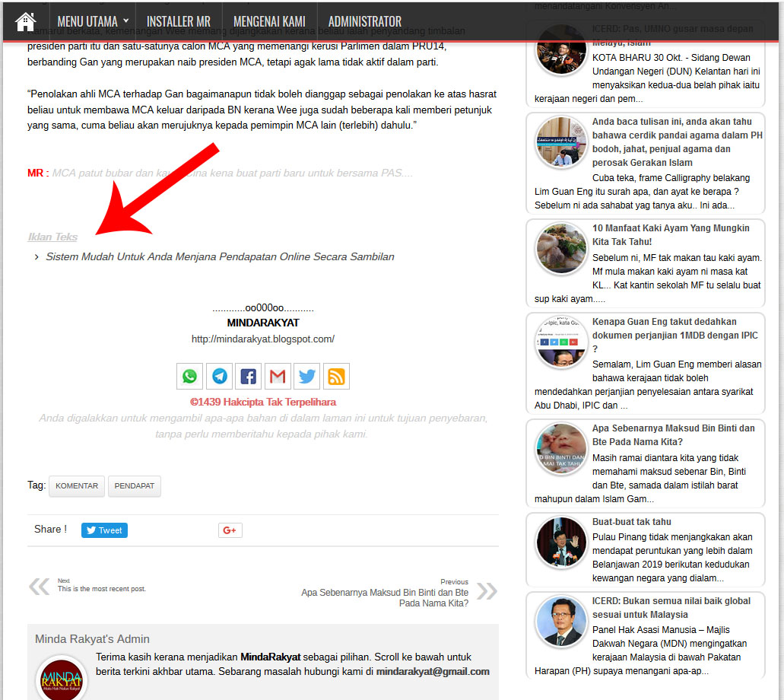Share the post via WhatsApp icon
This screenshot has height=700, width=784.
(x=189, y=376)
